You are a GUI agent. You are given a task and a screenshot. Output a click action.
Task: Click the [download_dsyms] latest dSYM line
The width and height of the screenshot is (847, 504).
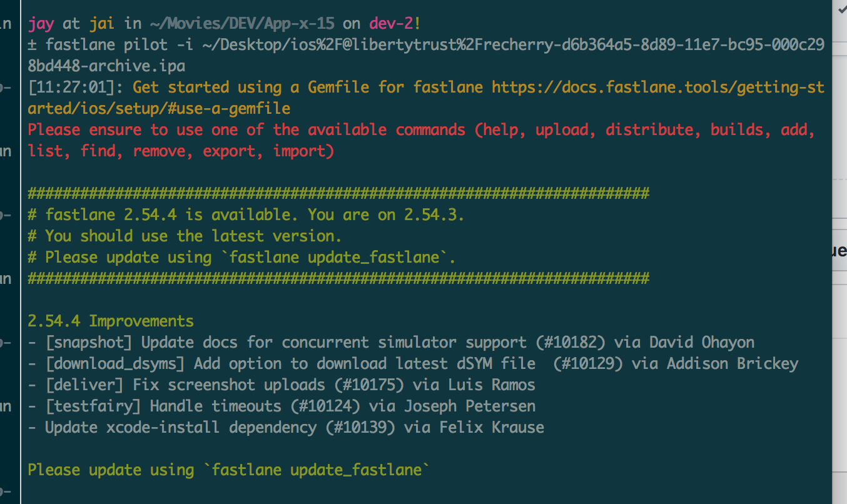pyautogui.click(x=413, y=364)
